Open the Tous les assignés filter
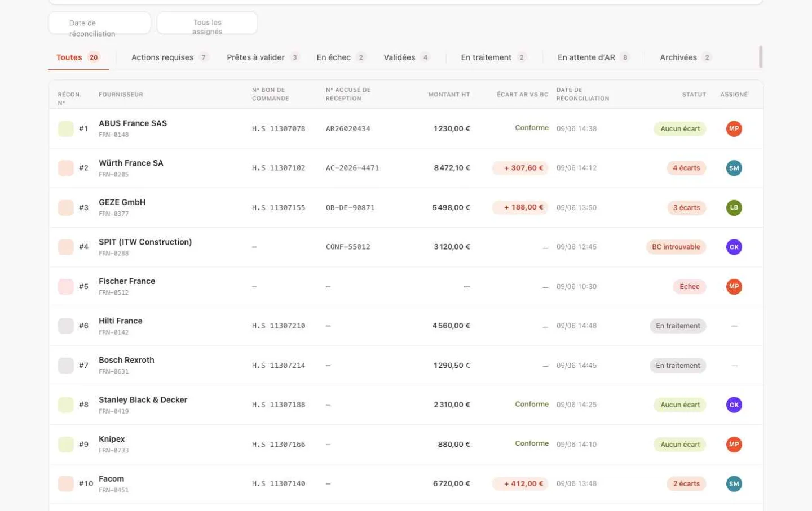Image resolution: width=812 pixels, height=511 pixels. pos(208,23)
